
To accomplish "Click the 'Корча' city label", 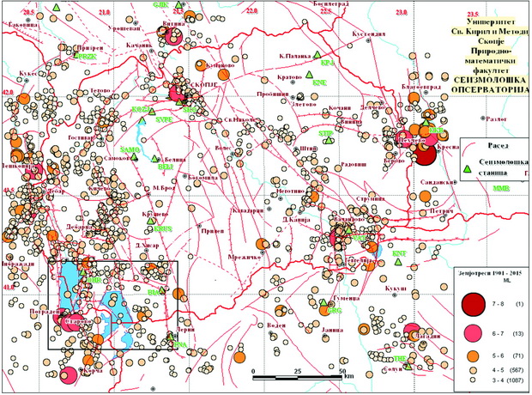I will [x=94, y=371].
